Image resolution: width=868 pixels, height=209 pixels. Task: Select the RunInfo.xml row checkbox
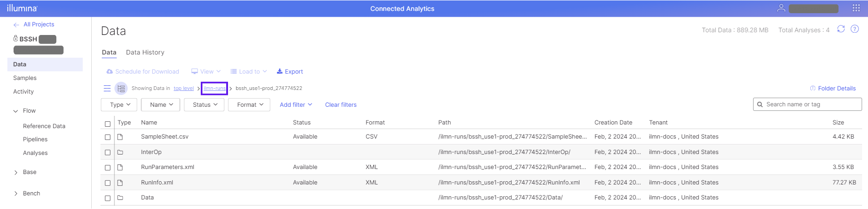click(108, 183)
